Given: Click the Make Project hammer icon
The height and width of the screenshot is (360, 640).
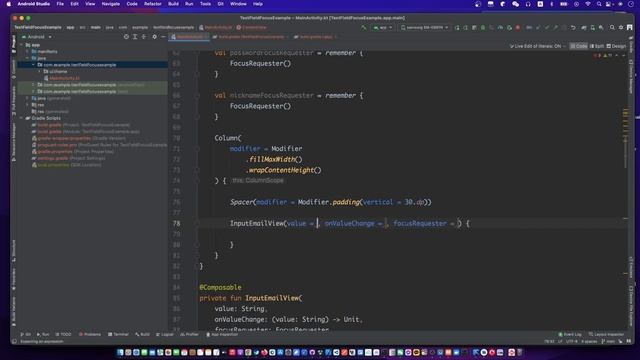Looking at the screenshot, I should point(364,27).
